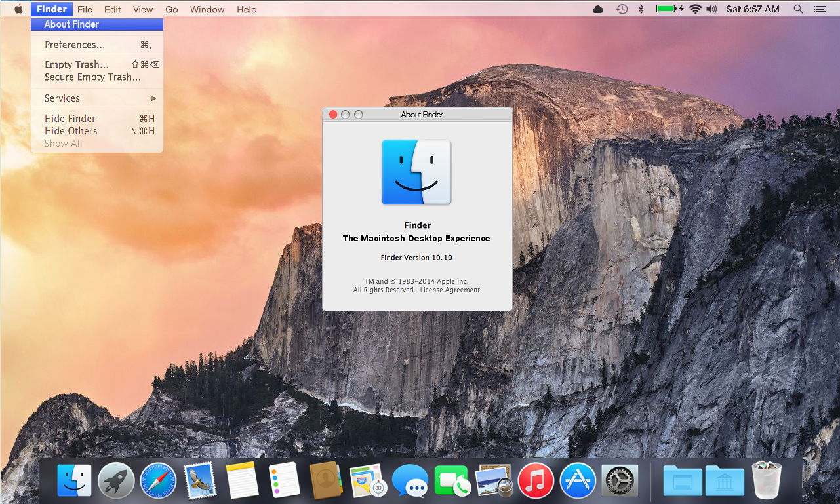Open Bluetooth status menu

641,9
